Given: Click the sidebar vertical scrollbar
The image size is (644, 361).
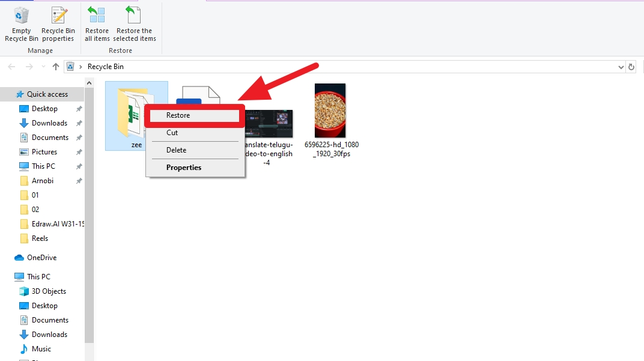Looking at the screenshot, I should (x=89, y=216).
